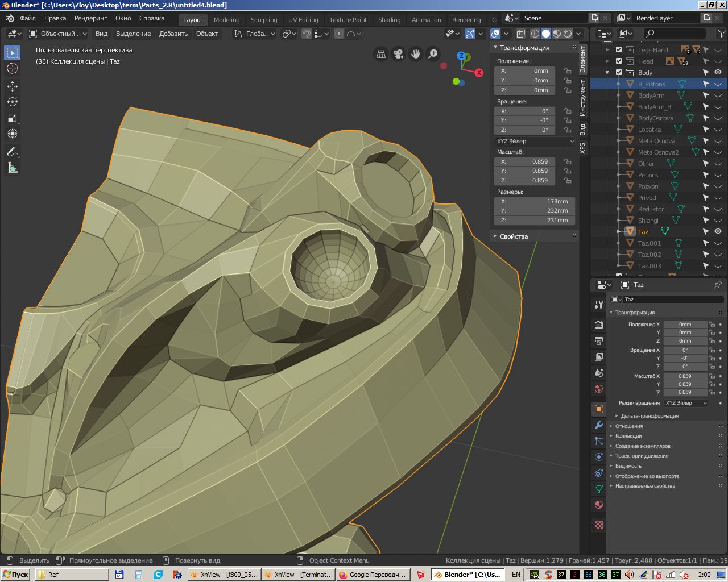Open the Tool properties tab
Image resolution: width=728 pixels, height=582 pixels.
598,305
